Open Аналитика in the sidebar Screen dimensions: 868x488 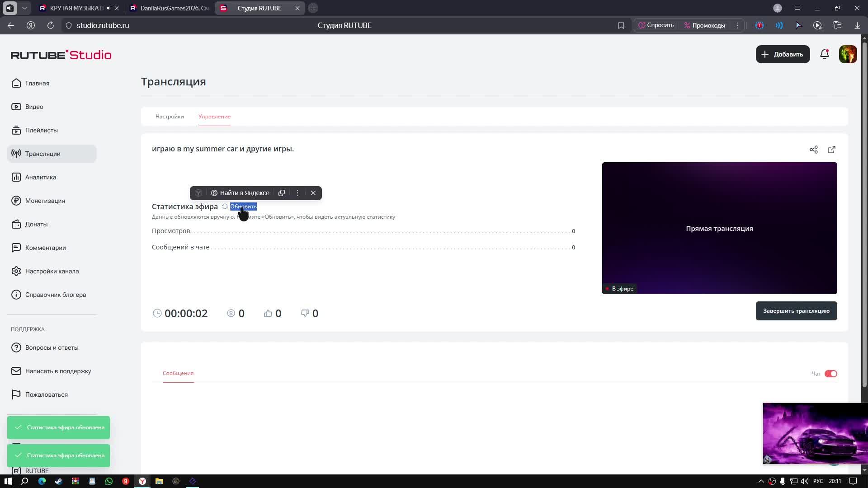tap(41, 177)
